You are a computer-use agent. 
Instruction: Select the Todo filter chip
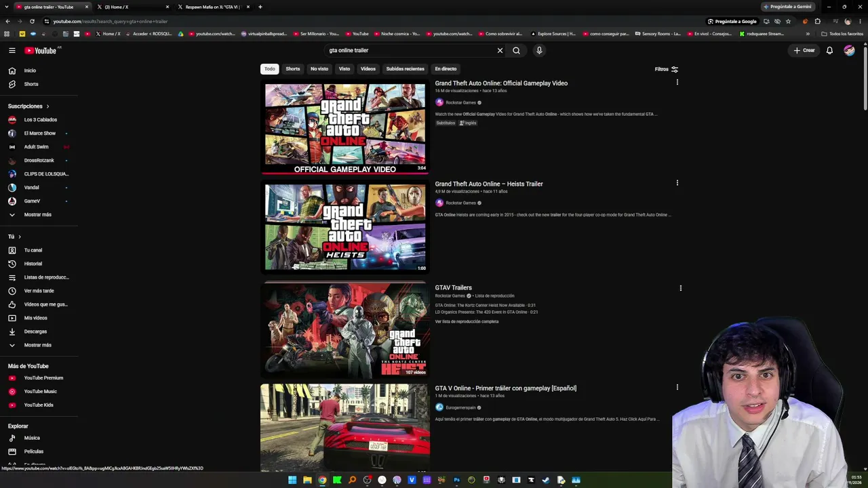270,69
